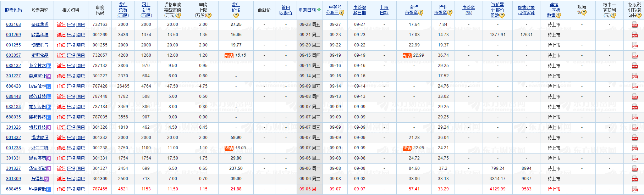This screenshot has width=644, height=195.
Task: Open the PDF prospectus for stock 001332
Action: 634,138
